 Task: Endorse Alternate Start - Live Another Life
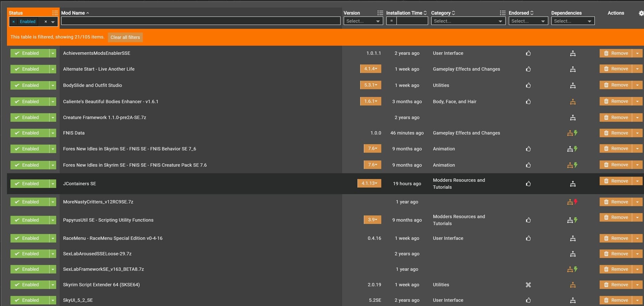coord(528,69)
